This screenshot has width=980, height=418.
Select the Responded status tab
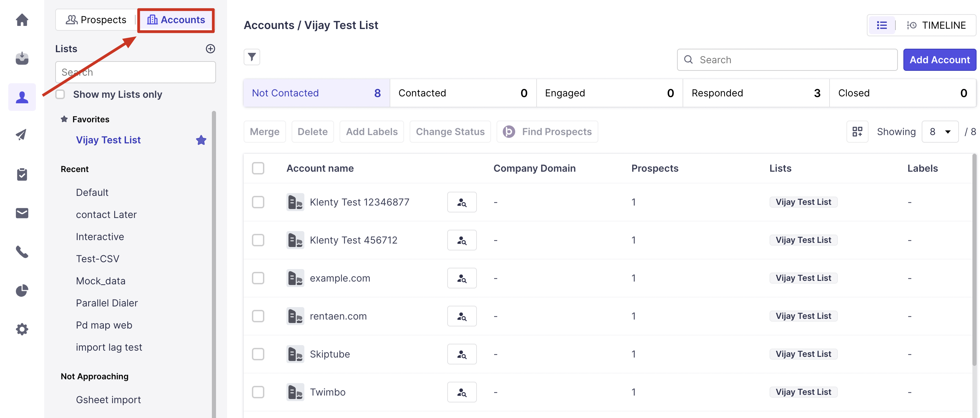756,93
